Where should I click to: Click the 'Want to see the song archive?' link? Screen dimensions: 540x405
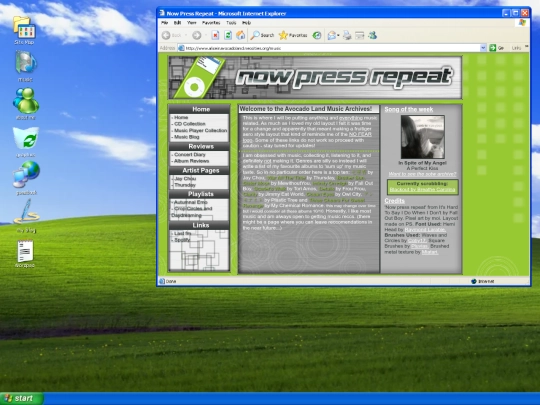click(422, 174)
